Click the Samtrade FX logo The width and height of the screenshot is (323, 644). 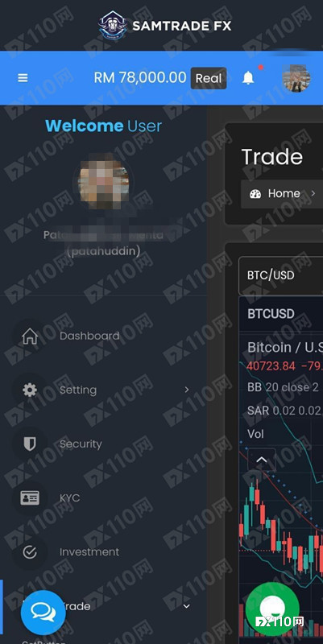point(165,26)
